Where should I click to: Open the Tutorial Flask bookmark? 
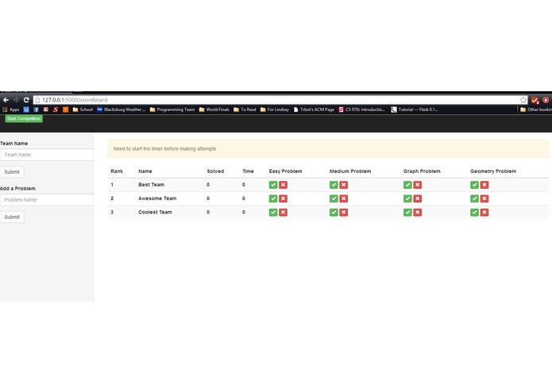(415, 110)
